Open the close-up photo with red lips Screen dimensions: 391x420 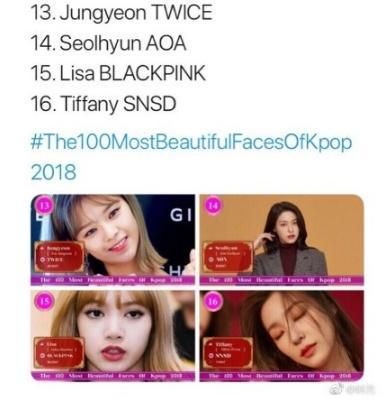click(x=113, y=335)
